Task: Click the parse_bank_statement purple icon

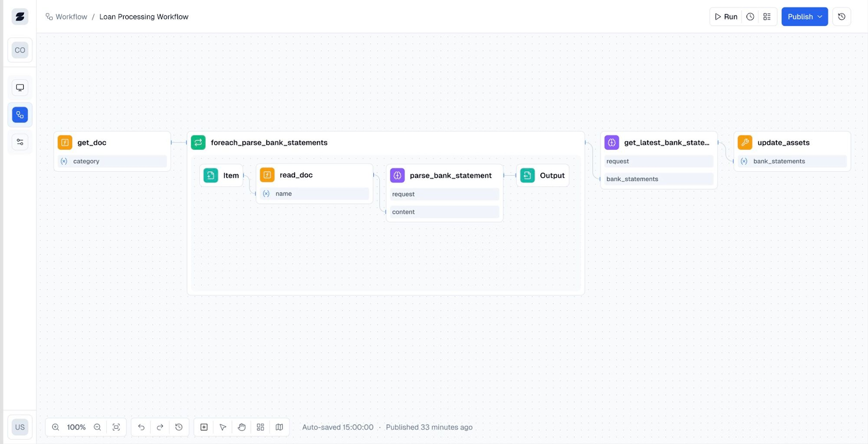Action: 398,176
